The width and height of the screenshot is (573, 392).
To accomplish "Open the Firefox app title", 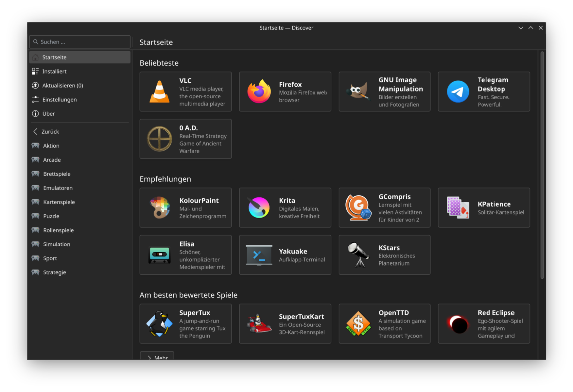I will click(x=290, y=84).
